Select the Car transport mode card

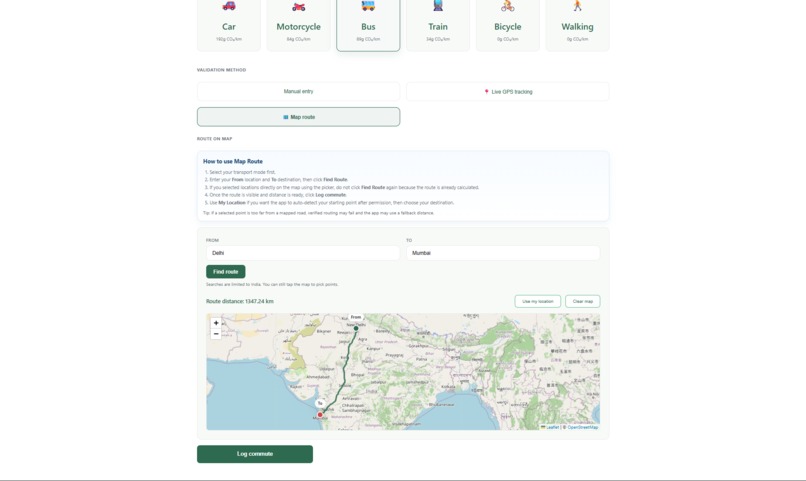[229, 24]
